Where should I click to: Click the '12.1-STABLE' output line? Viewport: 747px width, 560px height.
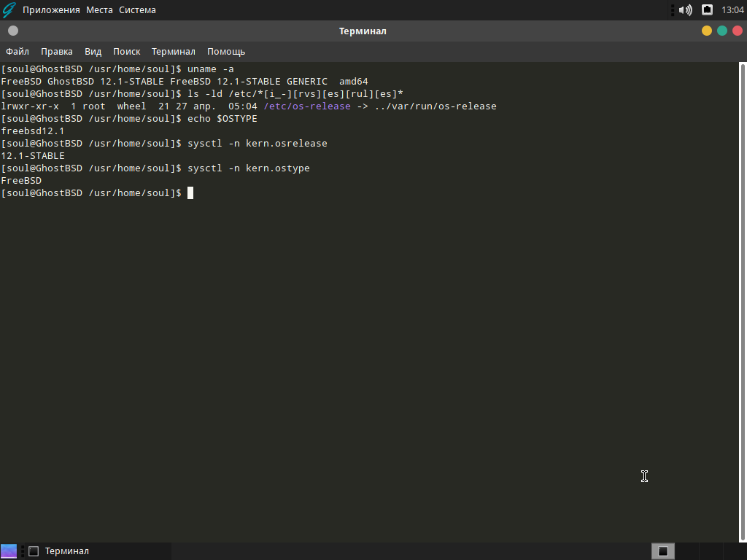[32, 156]
